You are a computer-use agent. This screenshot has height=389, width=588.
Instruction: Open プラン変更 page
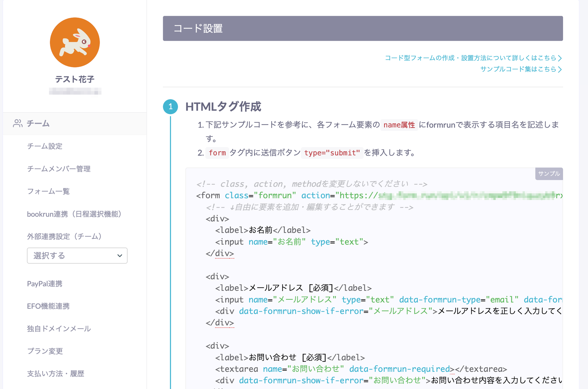[45, 351]
